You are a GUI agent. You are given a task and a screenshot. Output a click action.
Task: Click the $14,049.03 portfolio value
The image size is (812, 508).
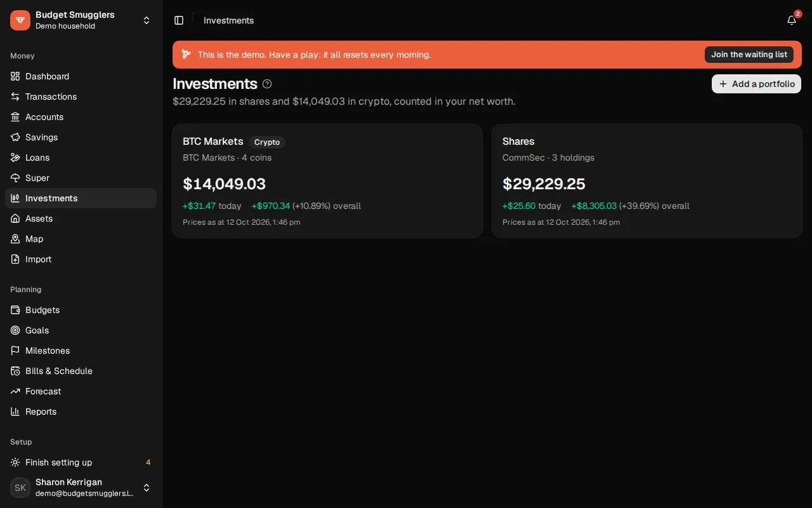[x=224, y=184]
